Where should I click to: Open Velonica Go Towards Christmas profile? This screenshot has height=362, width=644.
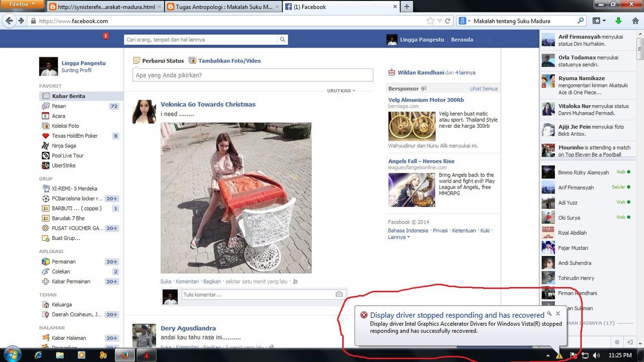pos(208,105)
